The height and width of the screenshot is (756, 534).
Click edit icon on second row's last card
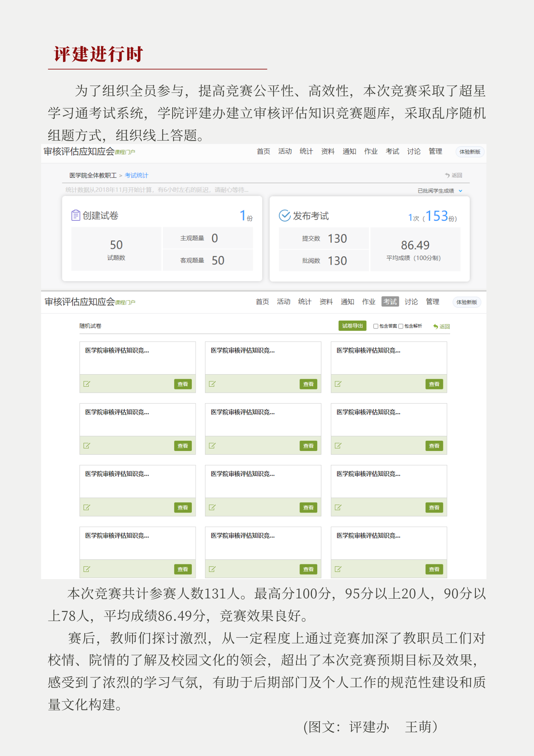338,446
